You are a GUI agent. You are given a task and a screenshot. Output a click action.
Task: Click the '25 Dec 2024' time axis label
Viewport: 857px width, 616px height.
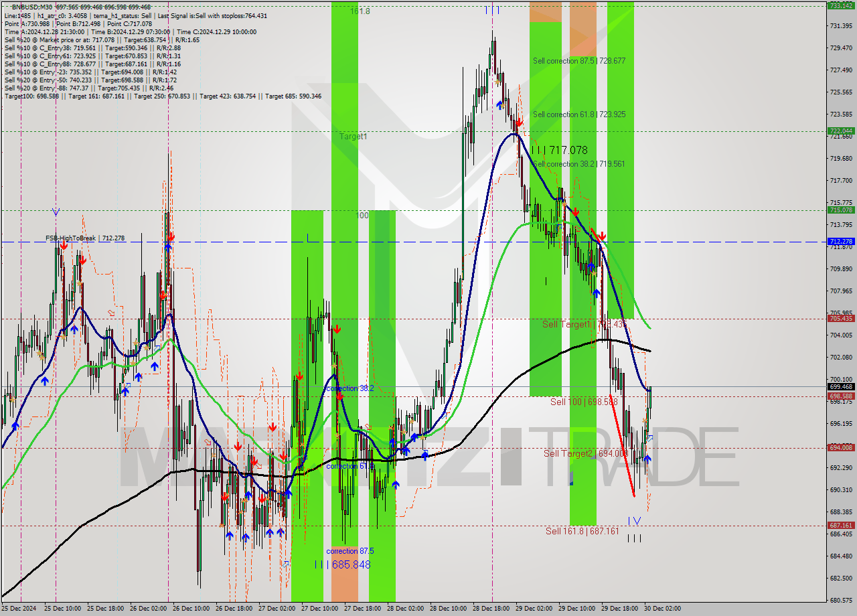tap(20, 609)
